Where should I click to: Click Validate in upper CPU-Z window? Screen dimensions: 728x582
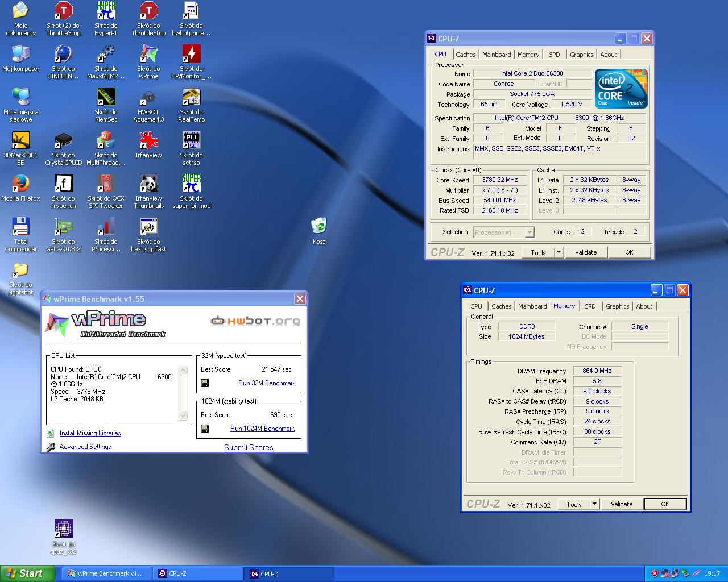click(586, 252)
